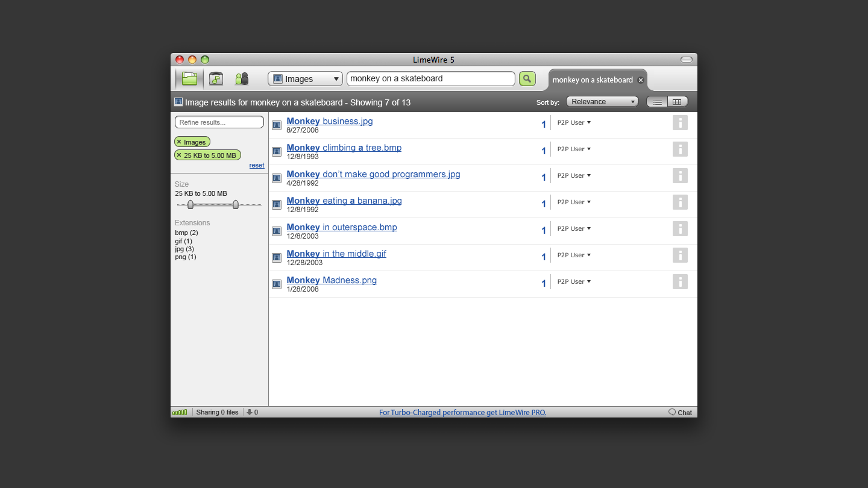The height and width of the screenshot is (488, 868).
Task: Open the Library folder icon in toolbar
Action: [x=189, y=79]
